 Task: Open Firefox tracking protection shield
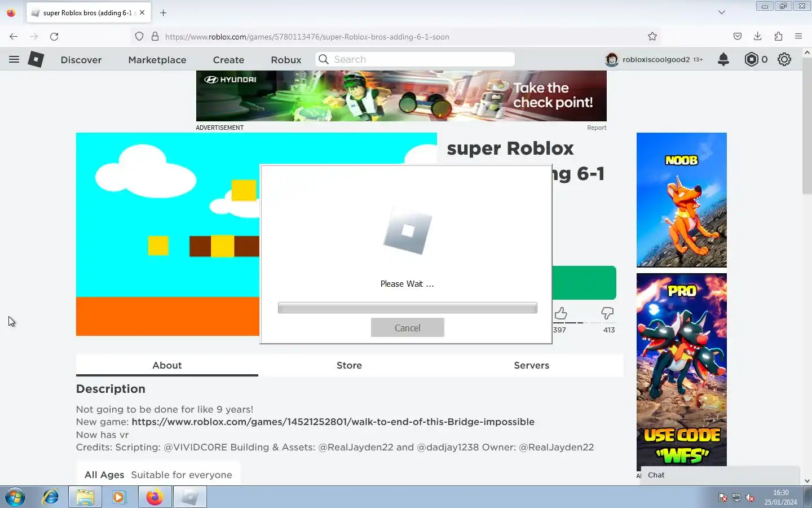pyautogui.click(x=139, y=36)
